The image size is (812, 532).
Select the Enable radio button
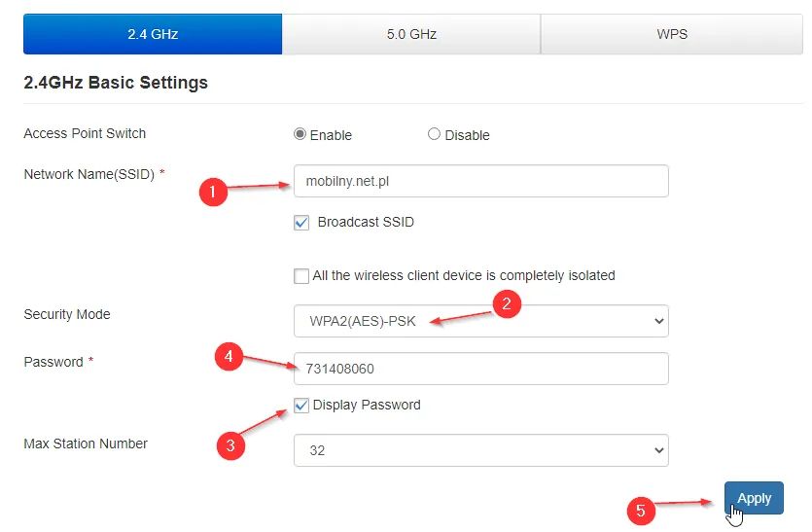[x=300, y=134]
